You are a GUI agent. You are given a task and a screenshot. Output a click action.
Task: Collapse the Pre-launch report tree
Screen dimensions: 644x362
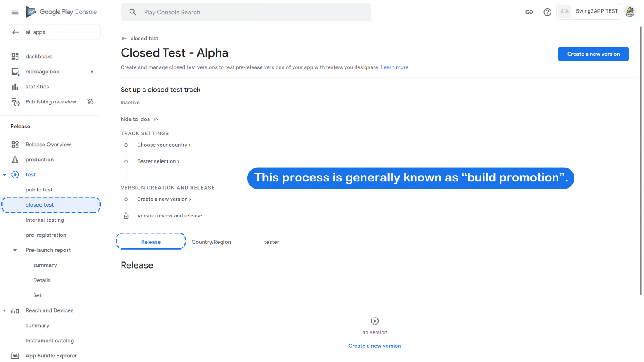pos(15,250)
